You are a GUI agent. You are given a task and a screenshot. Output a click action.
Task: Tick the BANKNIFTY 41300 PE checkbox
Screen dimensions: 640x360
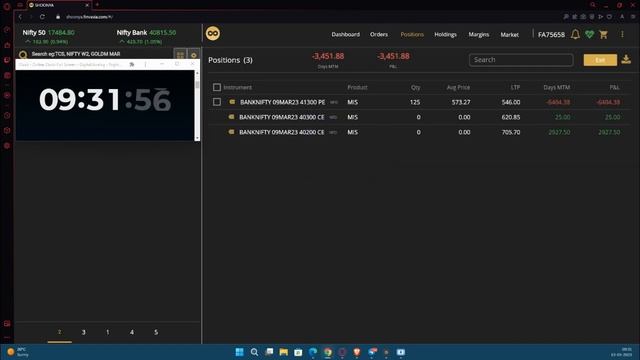(217, 102)
